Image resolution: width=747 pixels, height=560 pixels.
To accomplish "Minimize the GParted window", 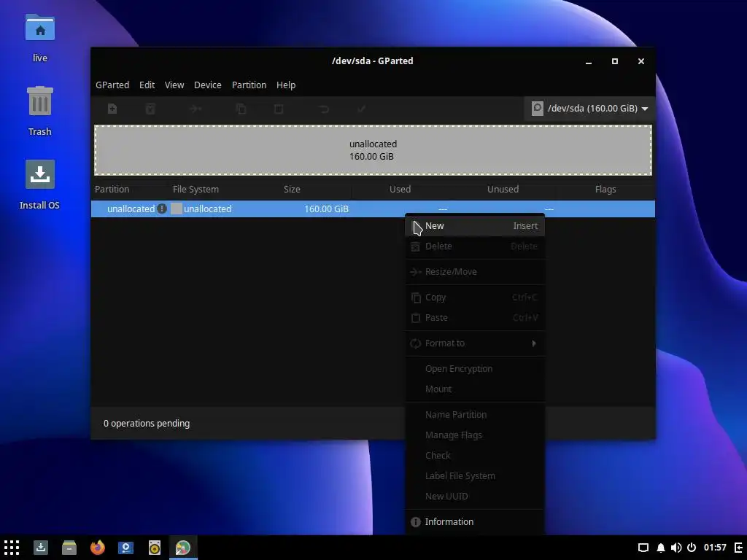I will click(589, 61).
